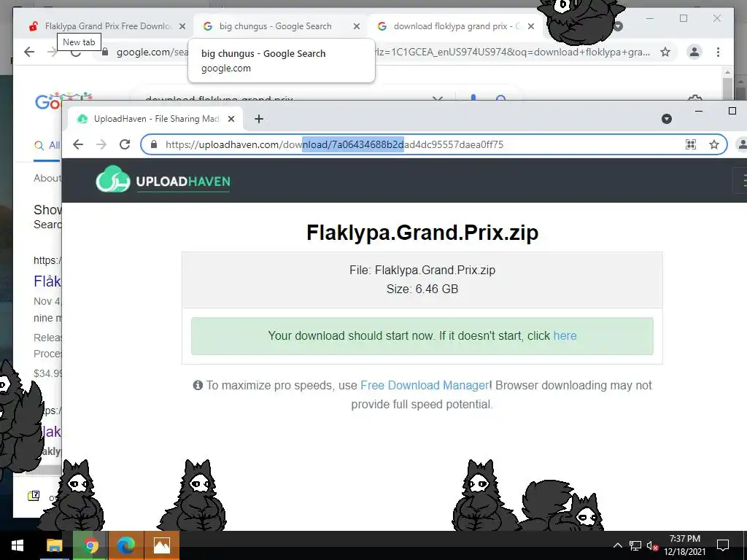
Task: Open the Free Download Manager link
Action: (425, 385)
